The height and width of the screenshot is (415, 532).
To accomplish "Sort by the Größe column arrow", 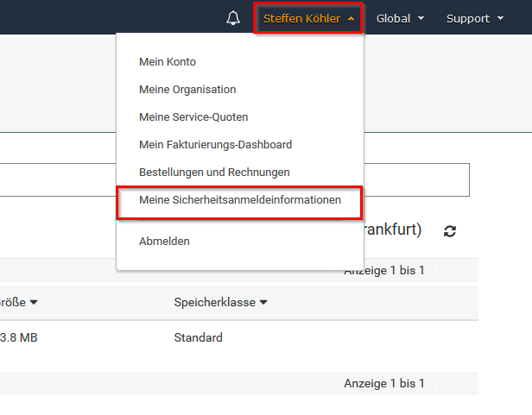I will coord(33,302).
